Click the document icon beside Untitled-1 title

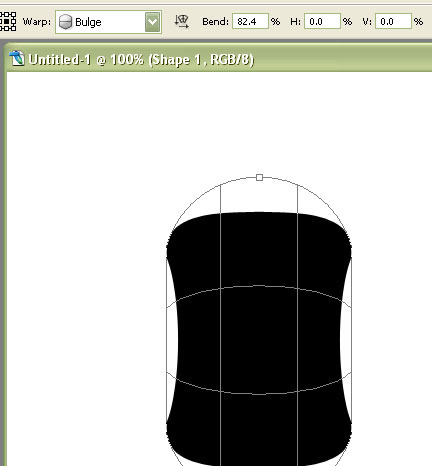17,59
